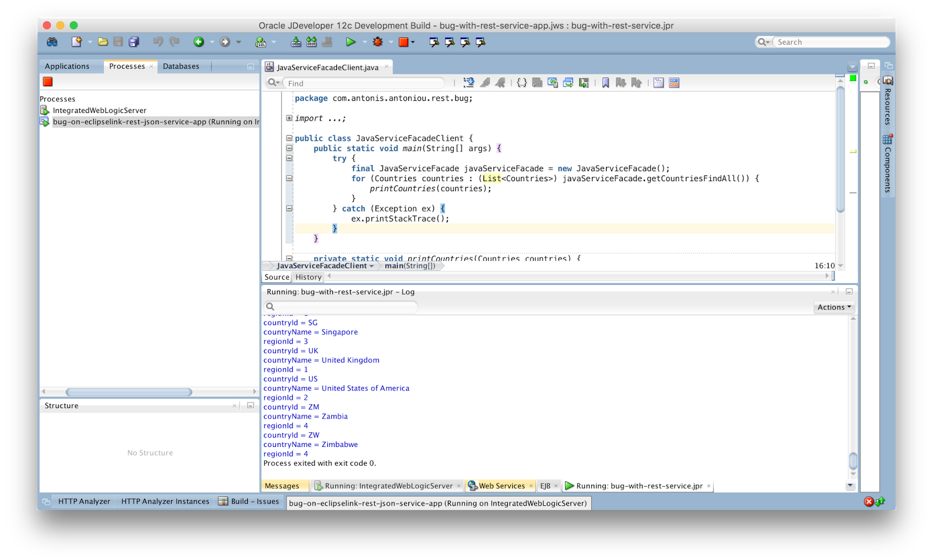Click the first editor toolbar icon after Find
Viewport: 933px width, 560px height.
click(x=468, y=83)
